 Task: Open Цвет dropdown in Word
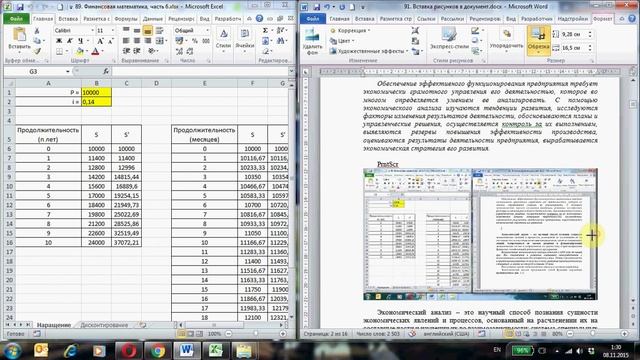(342, 41)
